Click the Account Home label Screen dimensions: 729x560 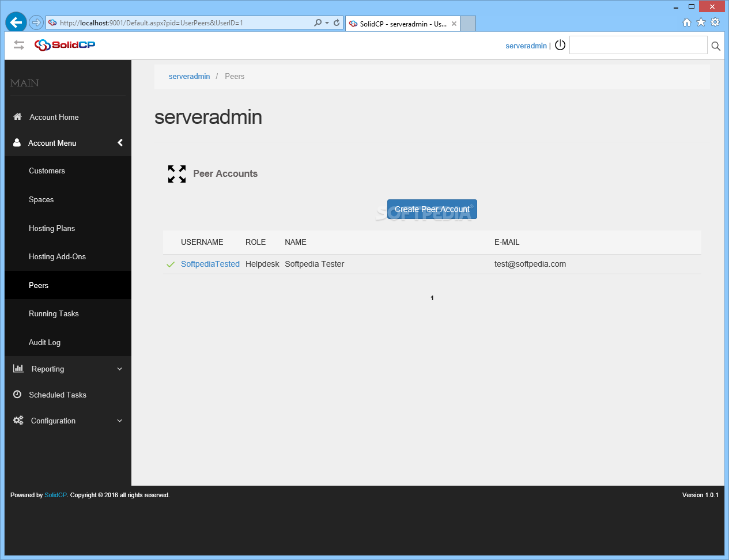pos(54,117)
